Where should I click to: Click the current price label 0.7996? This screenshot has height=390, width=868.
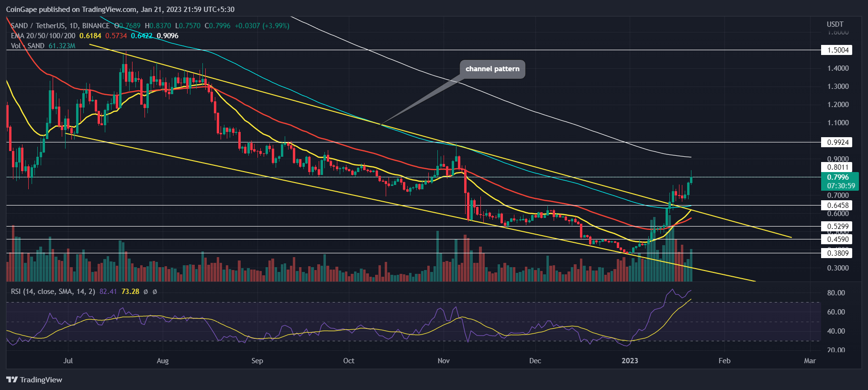click(x=838, y=177)
